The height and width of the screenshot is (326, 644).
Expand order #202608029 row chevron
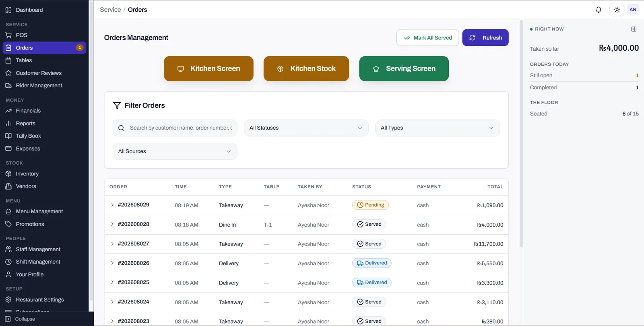tap(112, 205)
